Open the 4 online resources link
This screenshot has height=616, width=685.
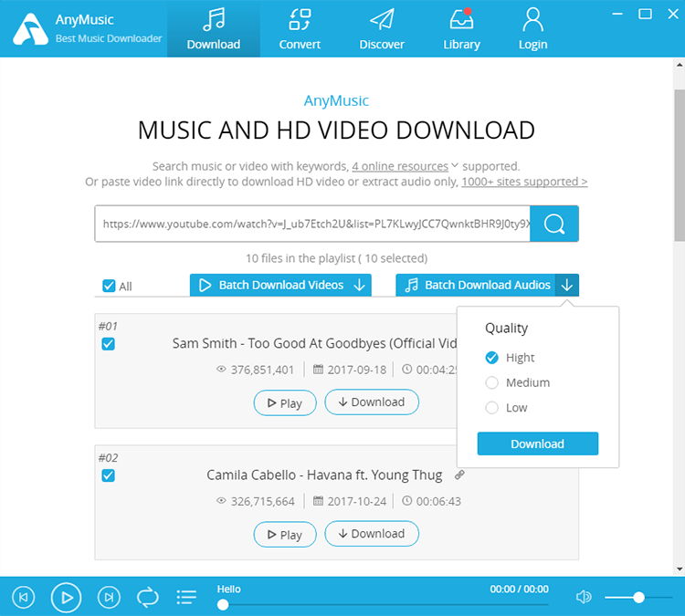pos(400,166)
